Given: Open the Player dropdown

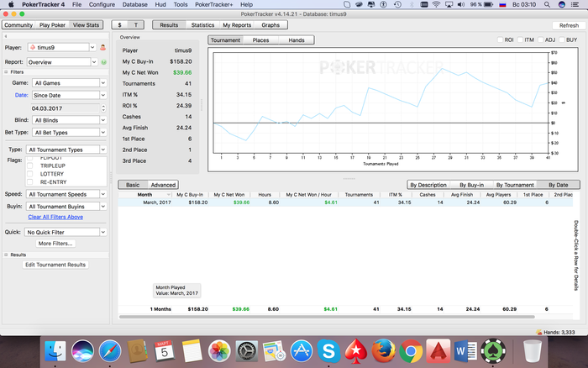Looking at the screenshot, I should click(x=92, y=48).
